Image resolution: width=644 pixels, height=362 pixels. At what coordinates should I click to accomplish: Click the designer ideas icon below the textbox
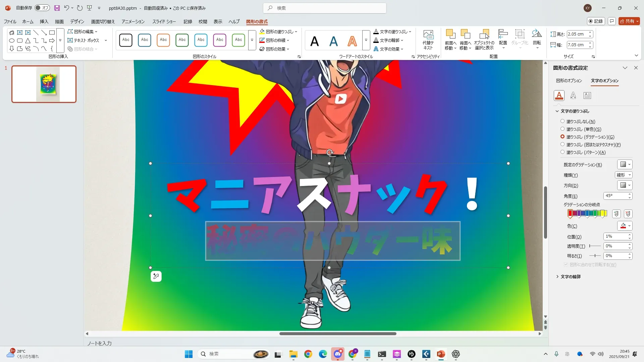[x=156, y=276]
